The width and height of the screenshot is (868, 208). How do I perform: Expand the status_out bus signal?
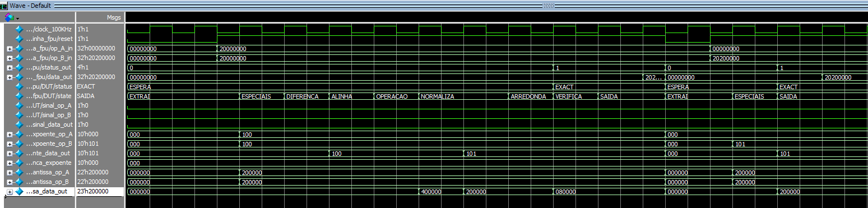coord(10,67)
